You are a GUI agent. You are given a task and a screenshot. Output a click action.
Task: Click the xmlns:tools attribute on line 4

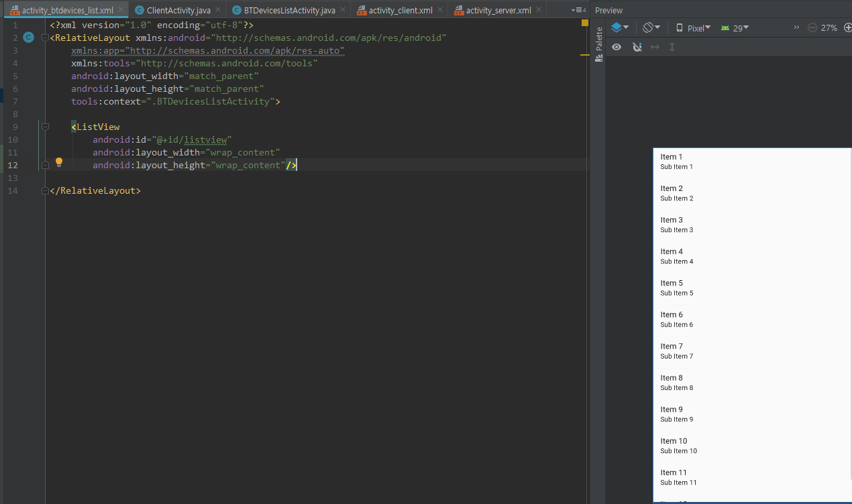click(x=195, y=63)
